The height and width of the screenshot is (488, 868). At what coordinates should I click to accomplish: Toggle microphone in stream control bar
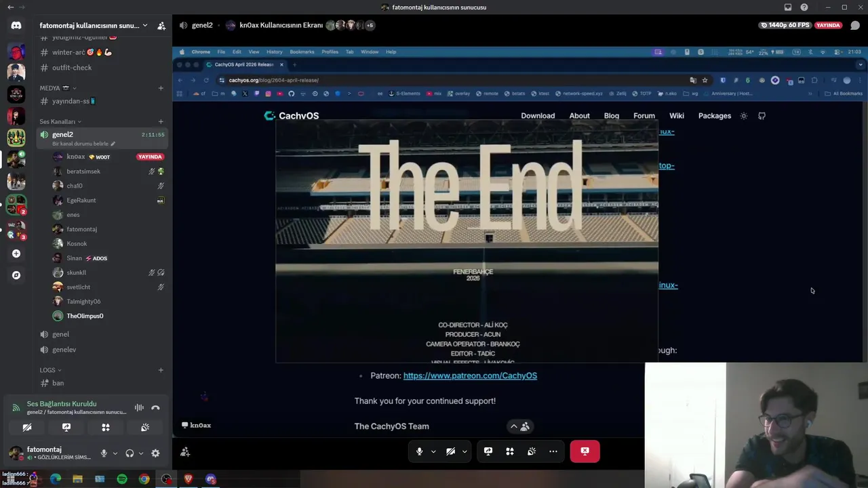pyautogui.click(x=420, y=451)
